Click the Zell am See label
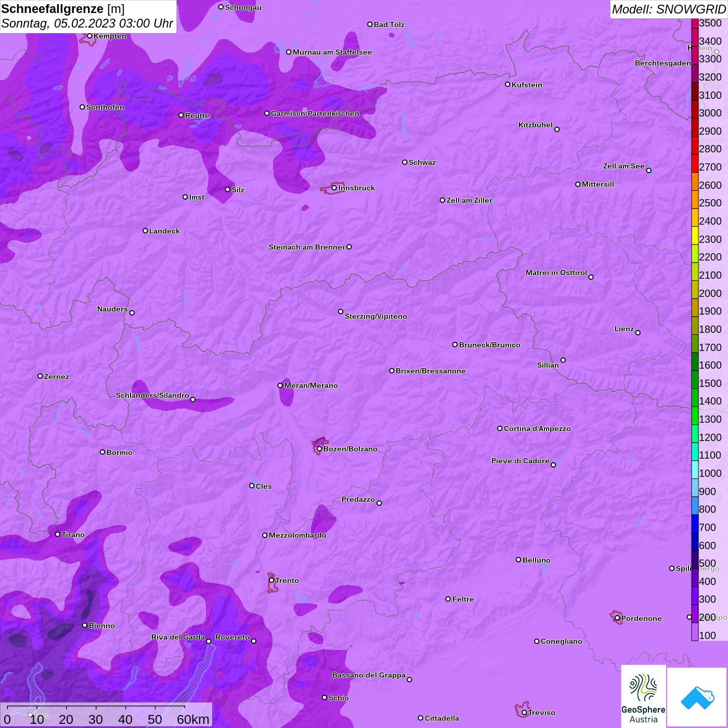This screenshot has height=728, width=728. 624,166
